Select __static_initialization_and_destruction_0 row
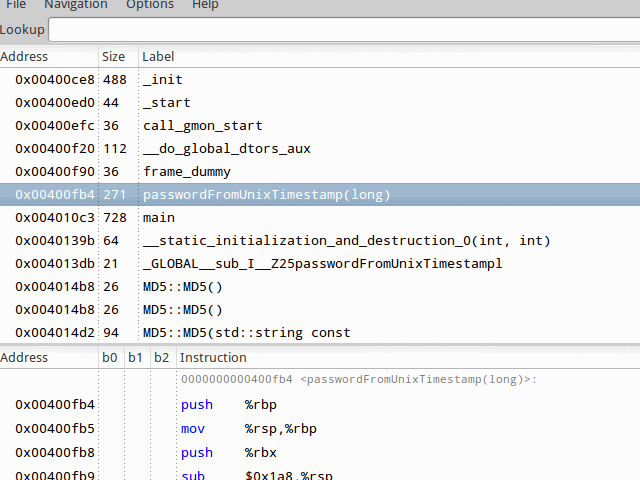Screen dimensions: 640x480 pyautogui.click(x=320, y=240)
